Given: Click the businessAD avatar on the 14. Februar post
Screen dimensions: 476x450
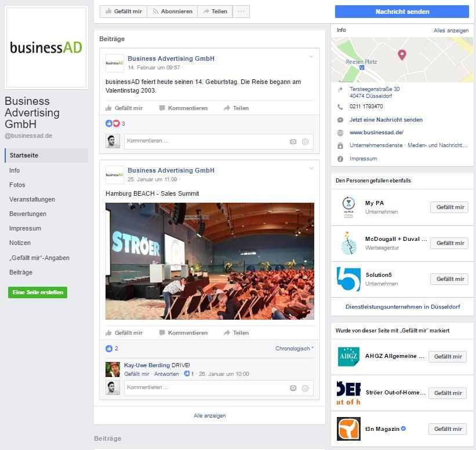Looking at the screenshot, I should [x=114, y=63].
